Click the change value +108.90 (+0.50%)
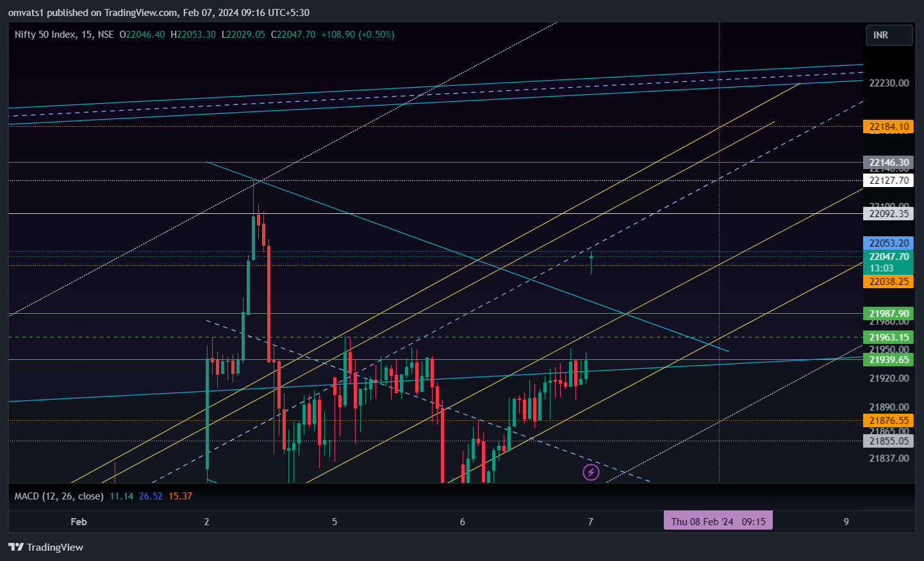Image resolution: width=924 pixels, height=561 pixels. tap(358, 35)
